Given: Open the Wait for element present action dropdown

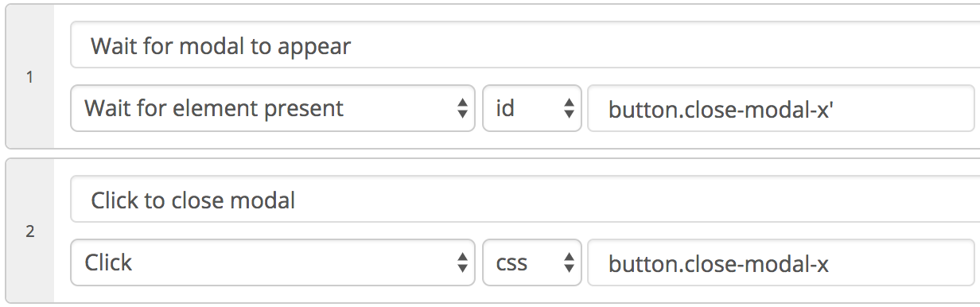Looking at the screenshot, I should click(x=273, y=108).
